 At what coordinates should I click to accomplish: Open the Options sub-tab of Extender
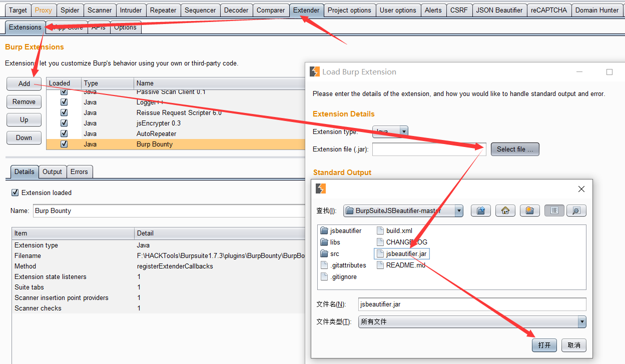point(125,27)
